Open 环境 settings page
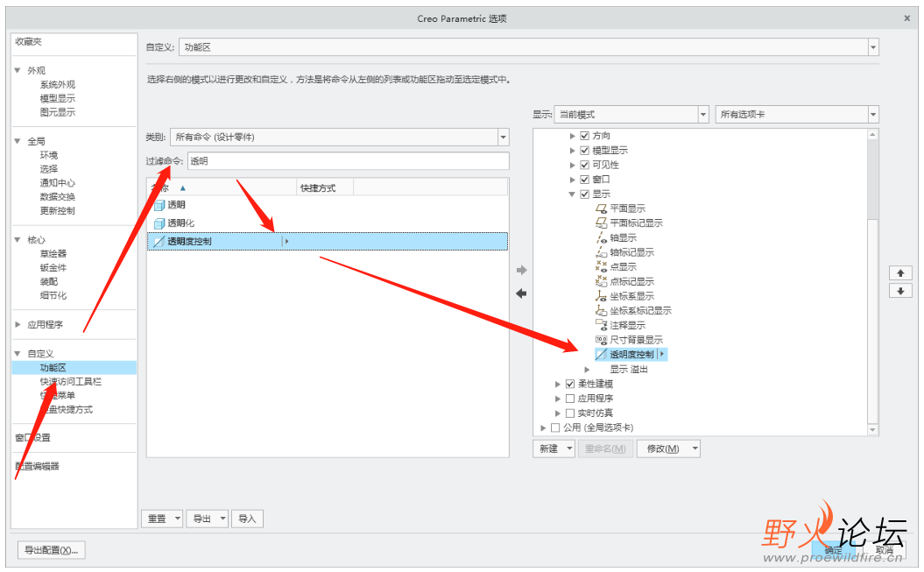924x572 pixels. 49,155
